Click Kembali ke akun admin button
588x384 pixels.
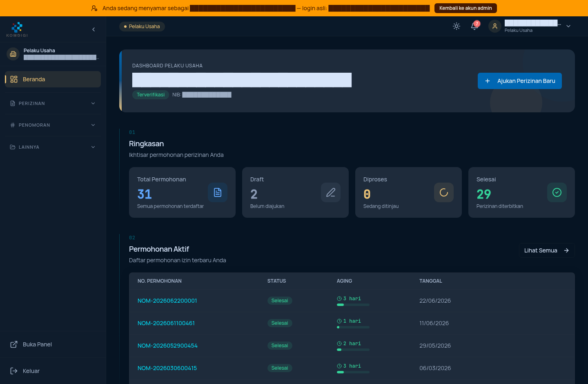pos(465,8)
